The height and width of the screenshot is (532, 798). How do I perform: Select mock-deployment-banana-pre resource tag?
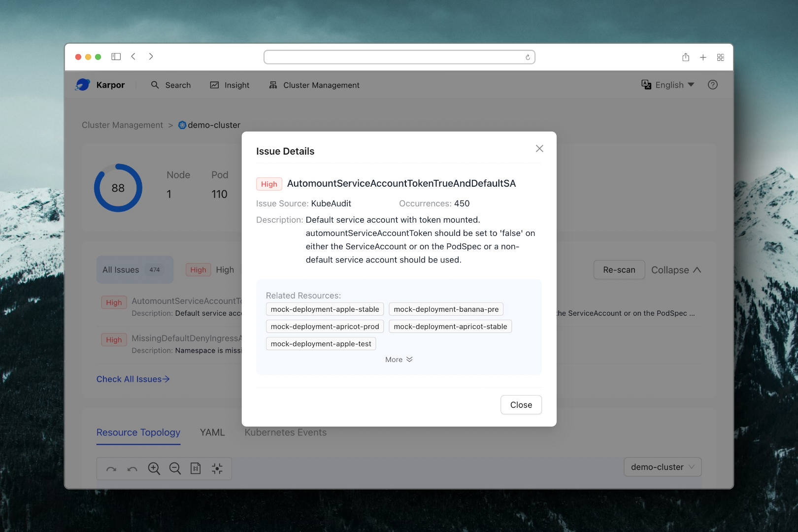[446, 309]
